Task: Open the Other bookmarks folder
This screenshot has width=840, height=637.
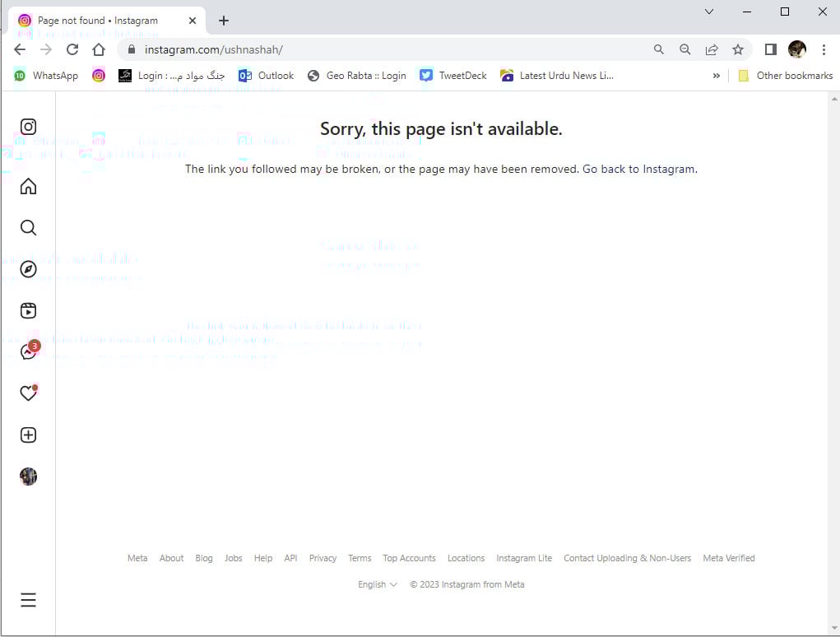Action: (x=786, y=76)
